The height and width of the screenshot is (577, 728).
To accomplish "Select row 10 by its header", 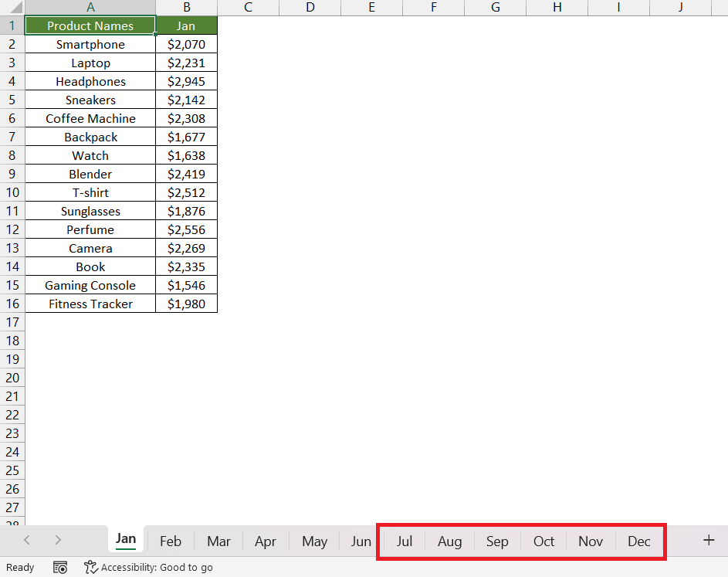I will click(12, 192).
